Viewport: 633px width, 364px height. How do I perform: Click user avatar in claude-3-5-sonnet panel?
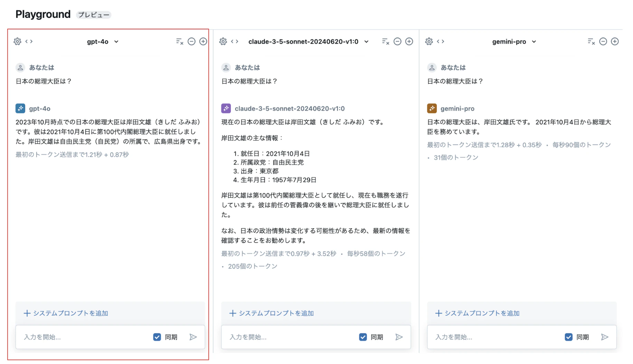pos(226,68)
